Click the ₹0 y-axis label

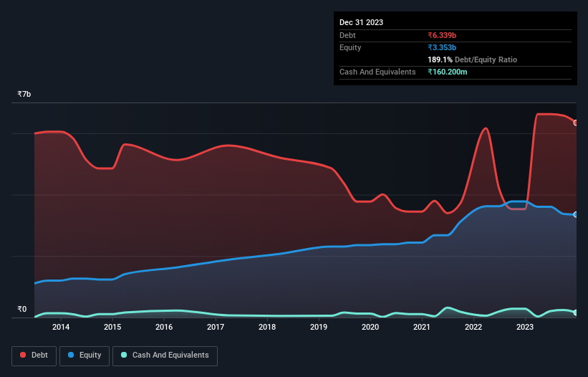tap(21, 309)
